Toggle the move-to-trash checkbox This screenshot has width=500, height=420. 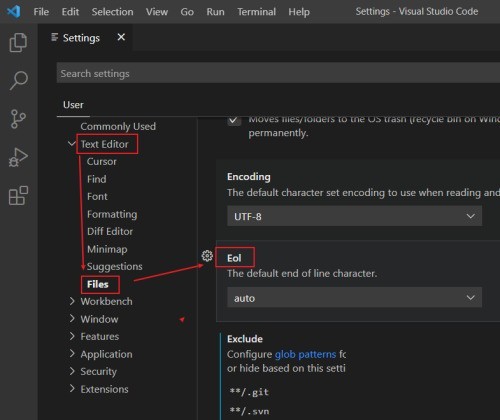click(x=234, y=120)
